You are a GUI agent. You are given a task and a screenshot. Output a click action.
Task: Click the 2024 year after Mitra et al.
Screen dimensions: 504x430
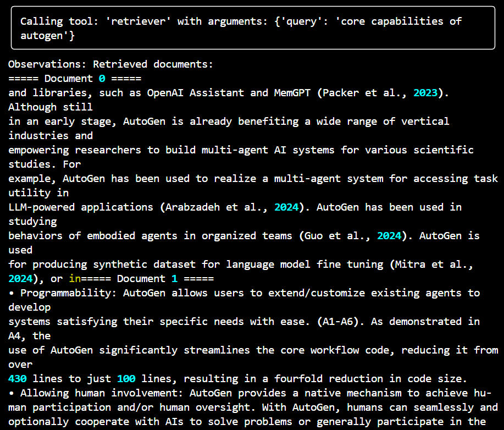click(20, 278)
